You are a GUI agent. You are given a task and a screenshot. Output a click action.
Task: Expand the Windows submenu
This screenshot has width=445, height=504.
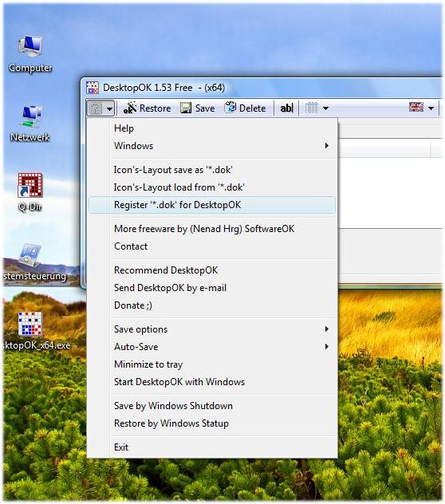pyautogui.click(x=212, y=146)
